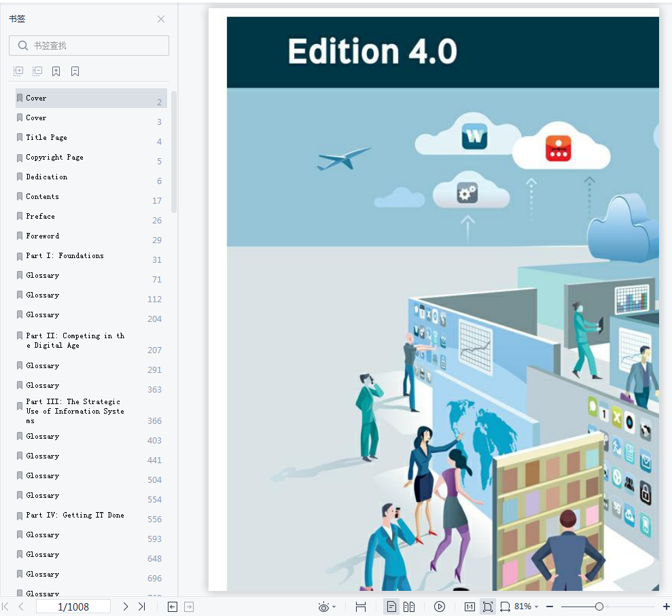Delete bookmark icon in bookmarks toolbar
This screenshot has height=616, width=672.
[75, 71]
